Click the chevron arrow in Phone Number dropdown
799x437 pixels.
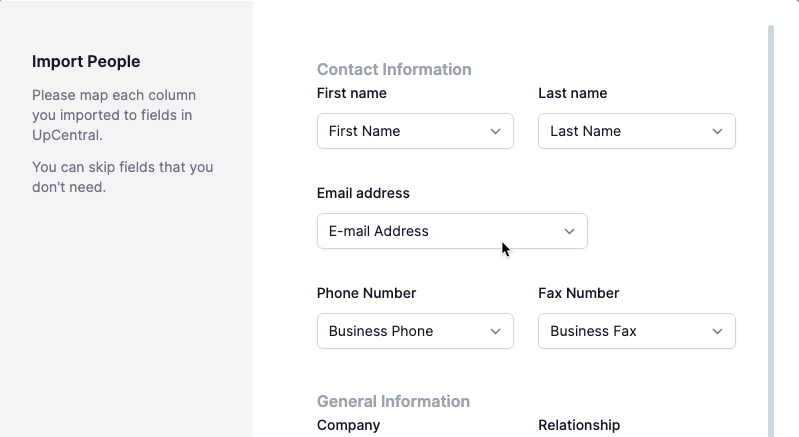click(496, 331)
